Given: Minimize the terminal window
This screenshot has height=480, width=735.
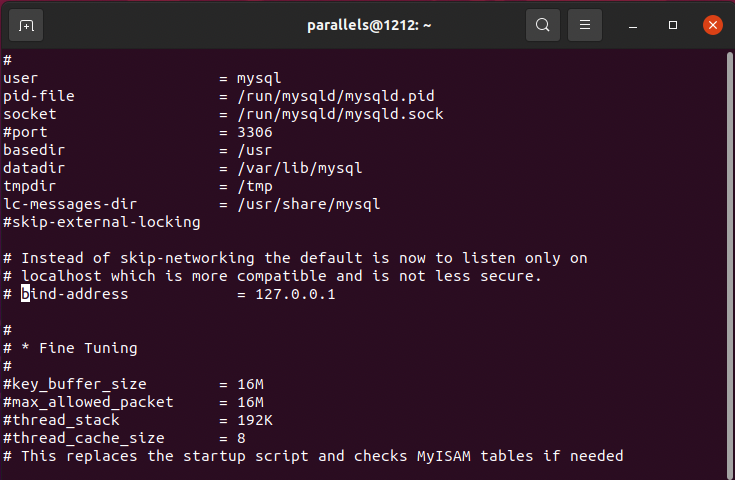Looking at the screenshot, I should (x=633, y=25).
